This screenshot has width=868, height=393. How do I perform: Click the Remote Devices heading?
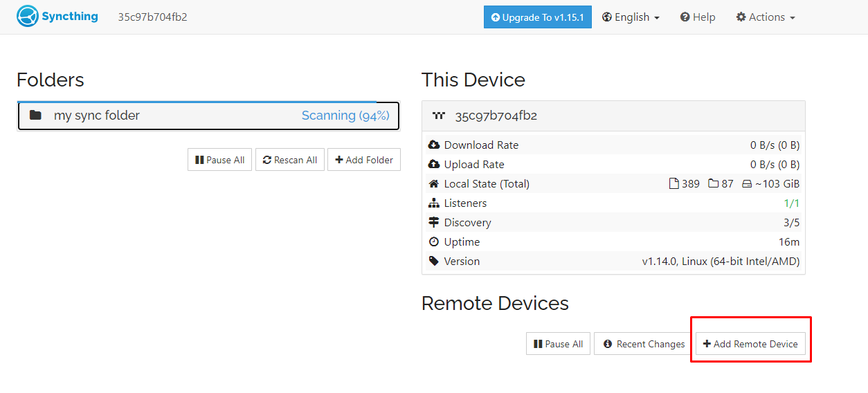(495, 304)
